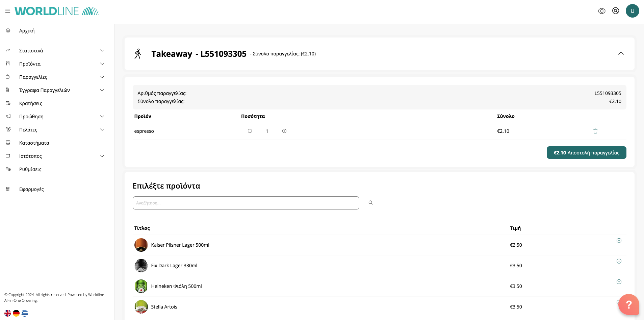Open the user avatar menu
This screenshot has width=644, height=320.
pos(632,11)
